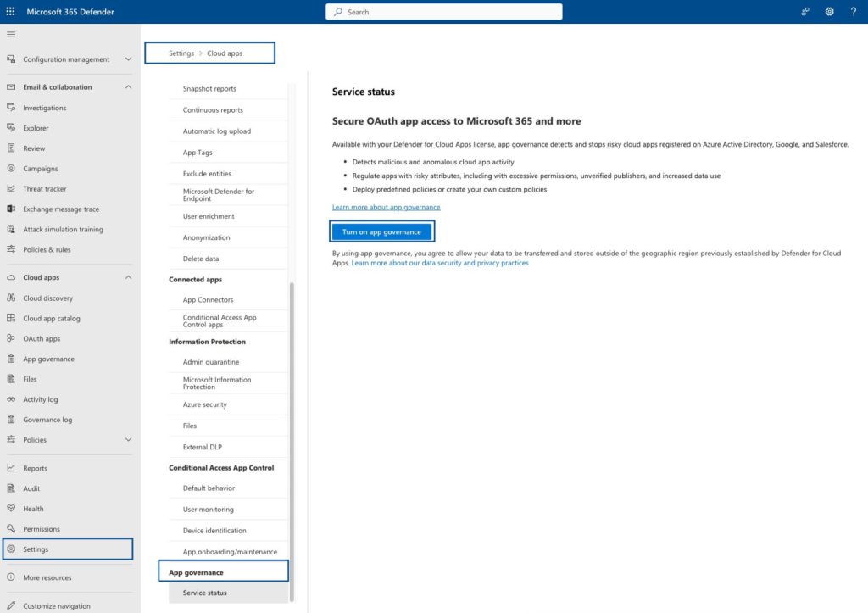Open Attack simulation training
The height and width of the screenshot is (613, 868).
pyautogui.click(x=65, y=229)
